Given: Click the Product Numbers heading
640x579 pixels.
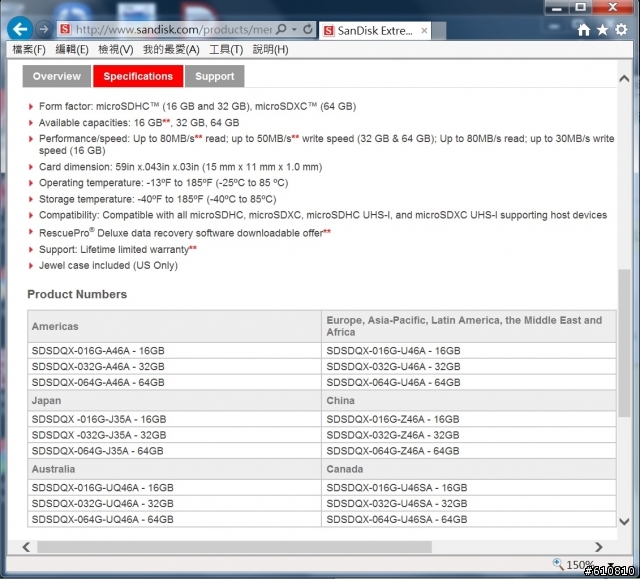Looking at the screenshot, I should tap(77, 294).
